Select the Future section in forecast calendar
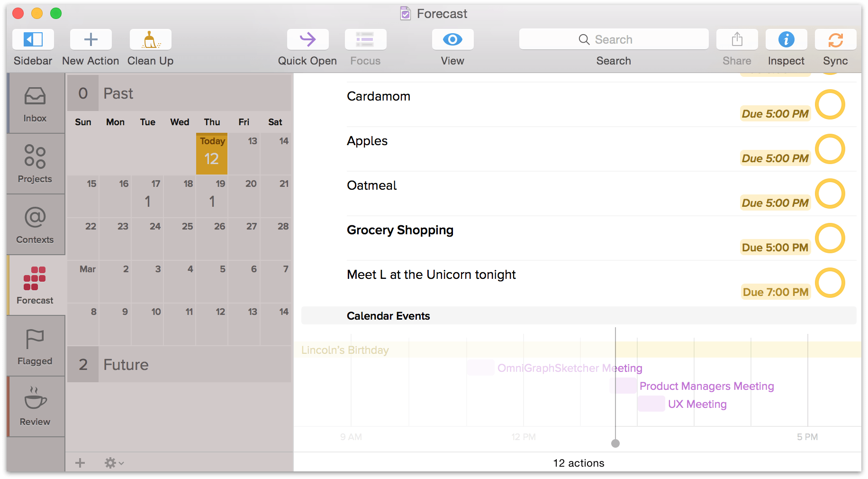868x479 pixels. [x=179, y=364]
